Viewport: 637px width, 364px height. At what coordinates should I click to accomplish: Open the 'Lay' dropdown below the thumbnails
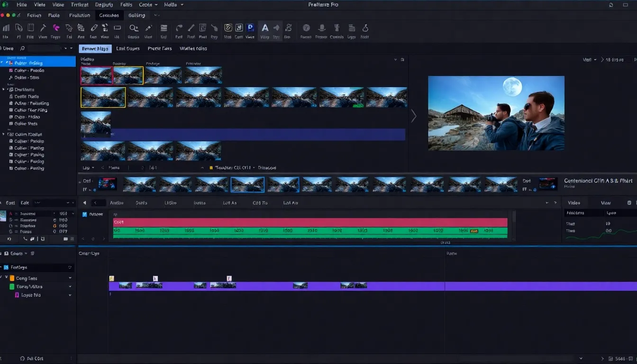pyautogui.click(x=88, y=168)
